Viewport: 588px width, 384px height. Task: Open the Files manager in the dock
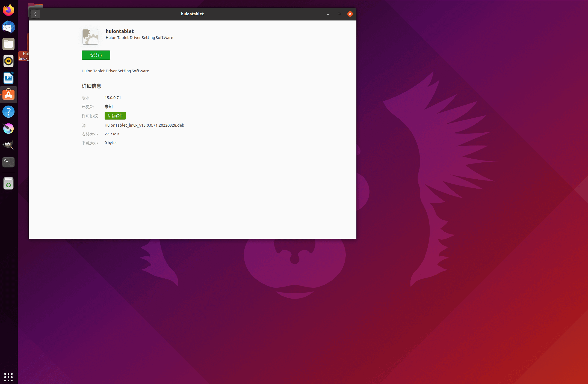[8, 44]
